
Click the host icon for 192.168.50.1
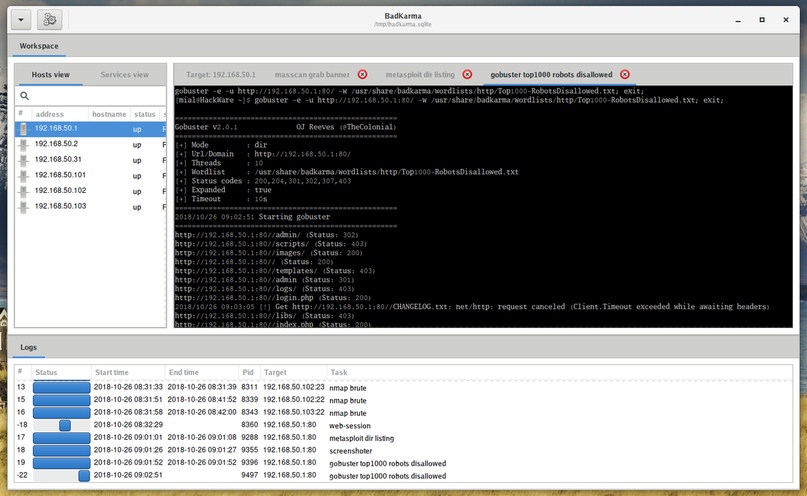pos(24,129)
